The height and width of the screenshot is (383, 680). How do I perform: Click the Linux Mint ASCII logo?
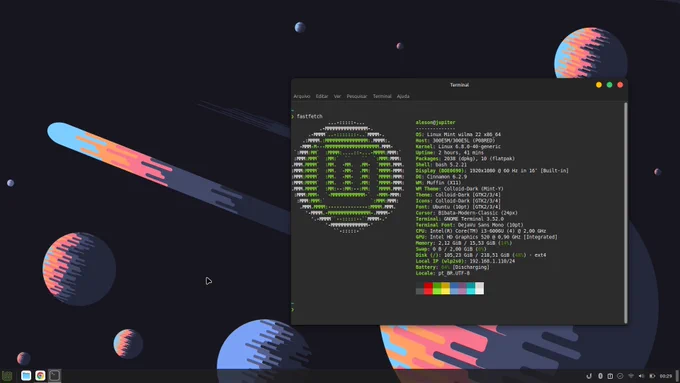pos(348,177)
